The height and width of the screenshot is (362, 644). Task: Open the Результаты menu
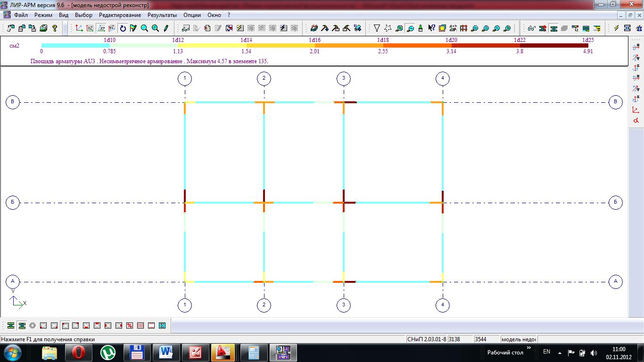coord(162,15)
